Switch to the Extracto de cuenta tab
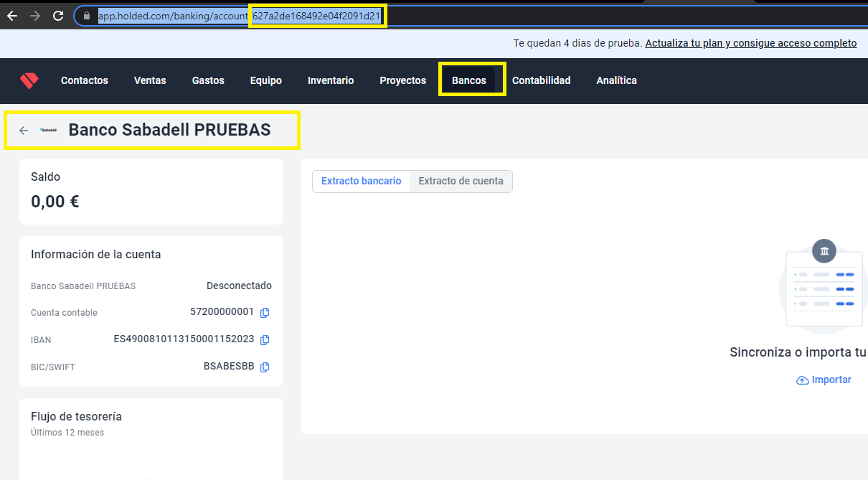Screen dimensions: 868x480 tap(461, 181)
